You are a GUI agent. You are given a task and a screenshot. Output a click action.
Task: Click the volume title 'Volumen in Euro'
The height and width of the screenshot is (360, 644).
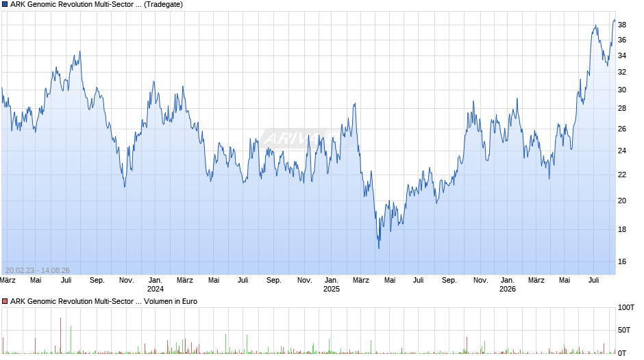pos(171,301)
